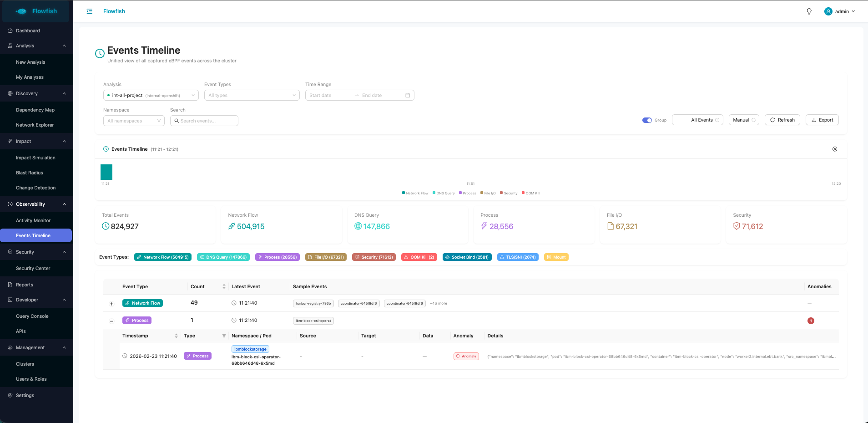Click the sidebar collapse menu icon

(x=90, y=11)
